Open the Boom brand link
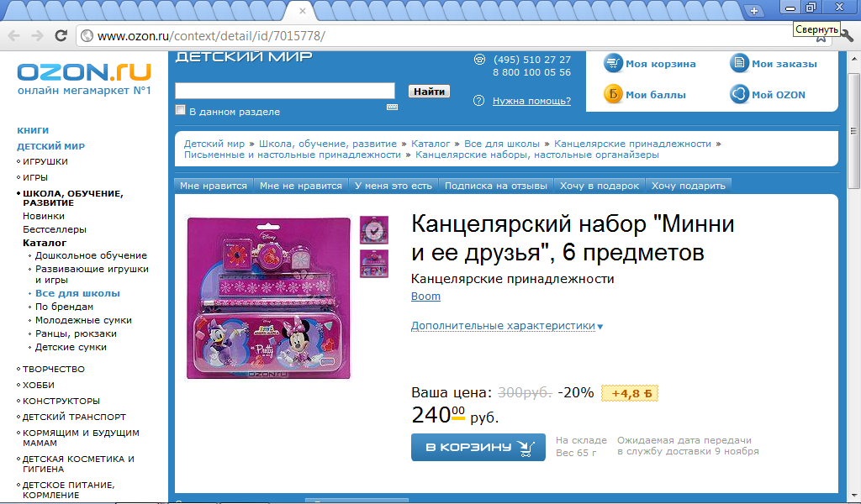Screen dimensions: 861x504 click(x=425, y=297)
